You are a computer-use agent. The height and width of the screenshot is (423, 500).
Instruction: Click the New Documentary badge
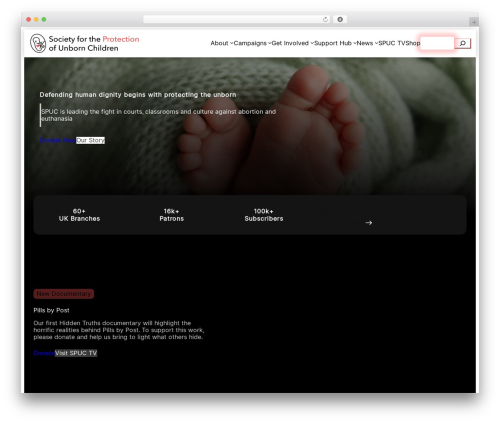(64, 294)
